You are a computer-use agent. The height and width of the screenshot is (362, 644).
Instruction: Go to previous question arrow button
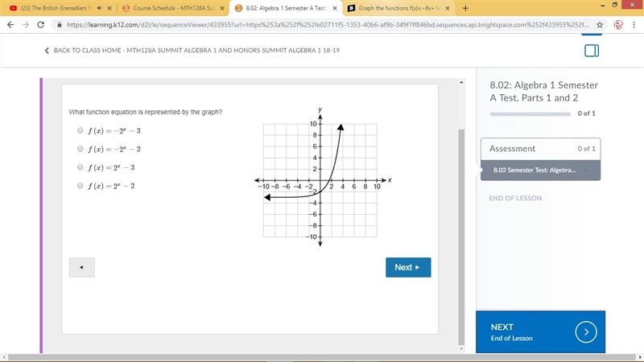pos(82,267)
